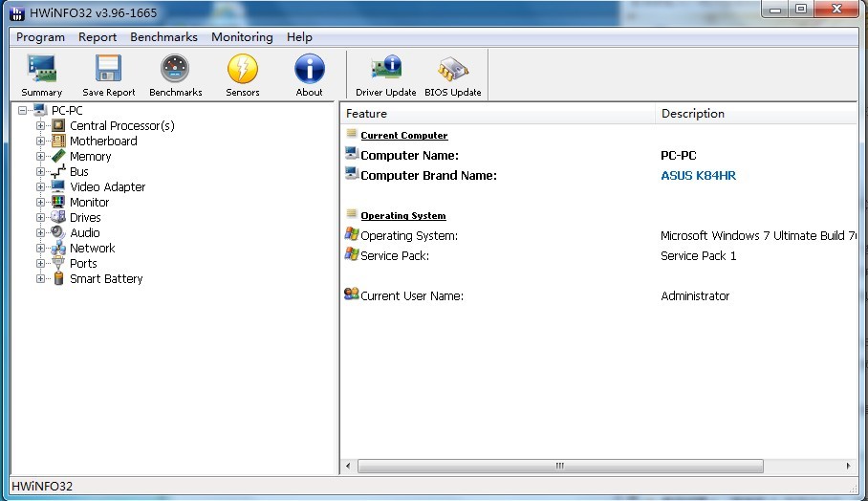Viewport: 868px width, 501px height.
Task: Open the Monitoring menu
Action: 242,37
